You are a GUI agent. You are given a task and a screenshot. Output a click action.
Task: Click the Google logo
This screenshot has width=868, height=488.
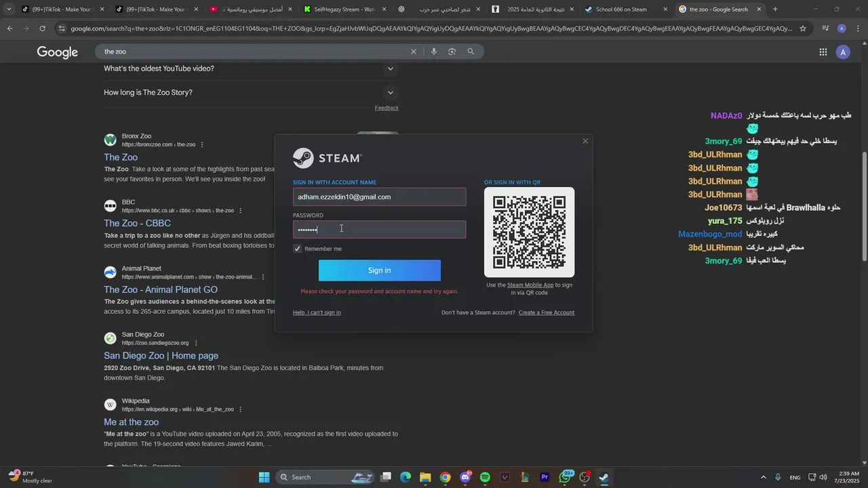tap(58, 52)
